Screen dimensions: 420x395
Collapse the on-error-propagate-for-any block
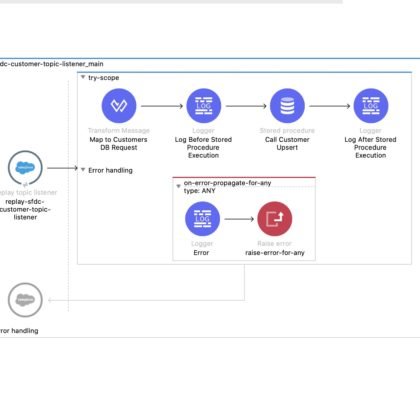[178, 186]
